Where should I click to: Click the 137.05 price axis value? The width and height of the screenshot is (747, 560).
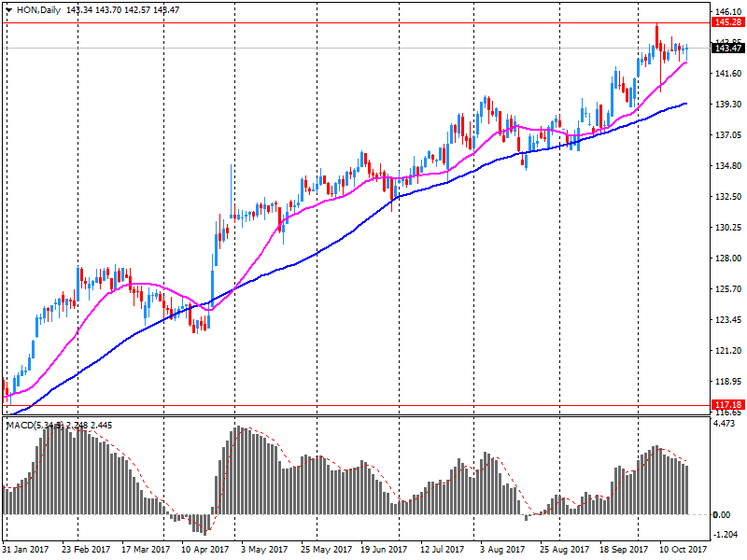tap(729, 135)
